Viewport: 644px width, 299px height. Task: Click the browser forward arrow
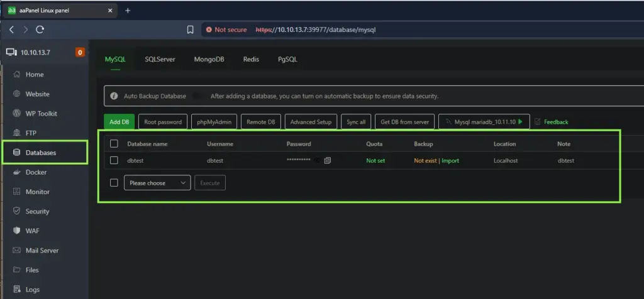click(x=25, y=30)
